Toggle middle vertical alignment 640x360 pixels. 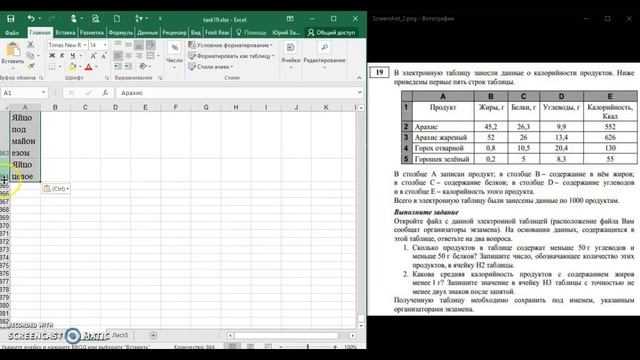pos(128,45)
